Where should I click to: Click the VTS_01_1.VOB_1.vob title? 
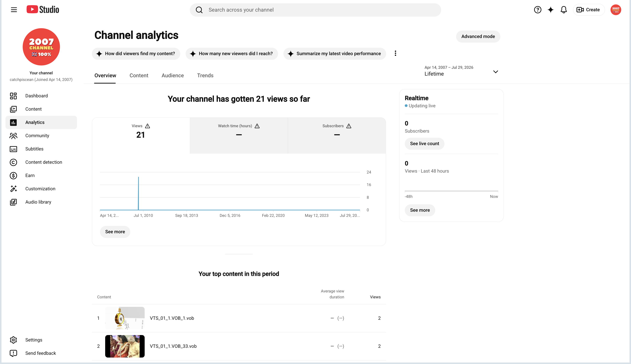coord(172,318)
